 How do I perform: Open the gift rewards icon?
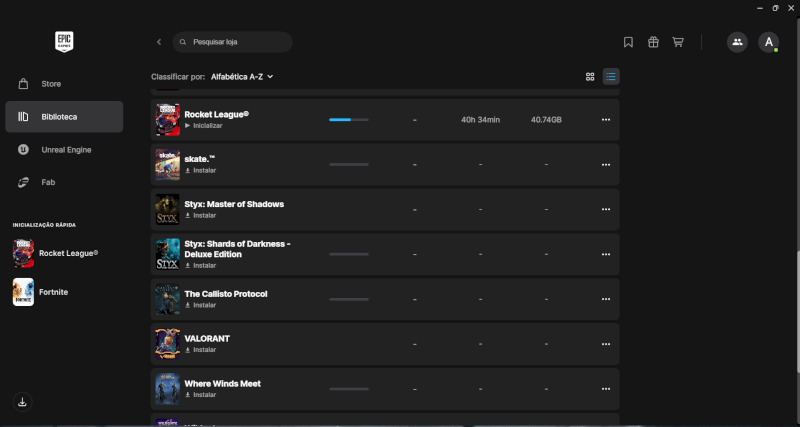653,42
